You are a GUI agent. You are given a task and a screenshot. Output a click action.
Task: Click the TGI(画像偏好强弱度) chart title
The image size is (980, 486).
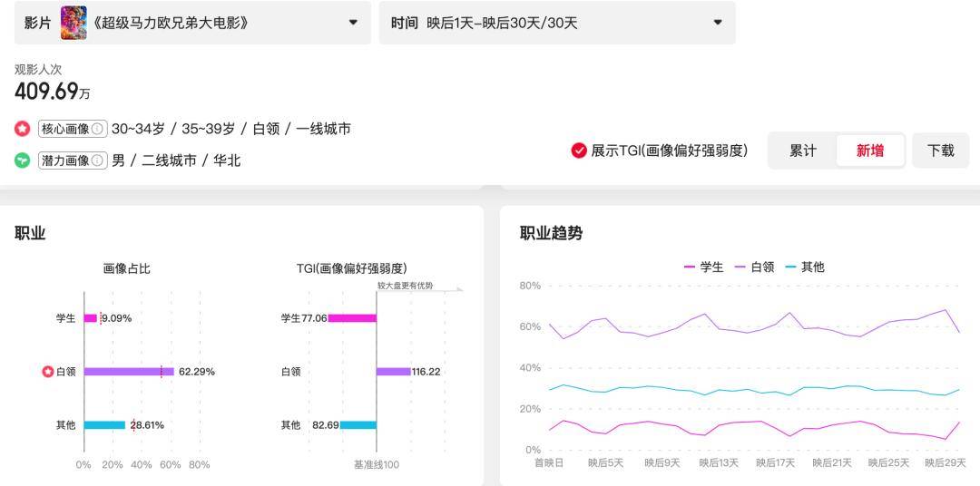[x=352, y=268]
